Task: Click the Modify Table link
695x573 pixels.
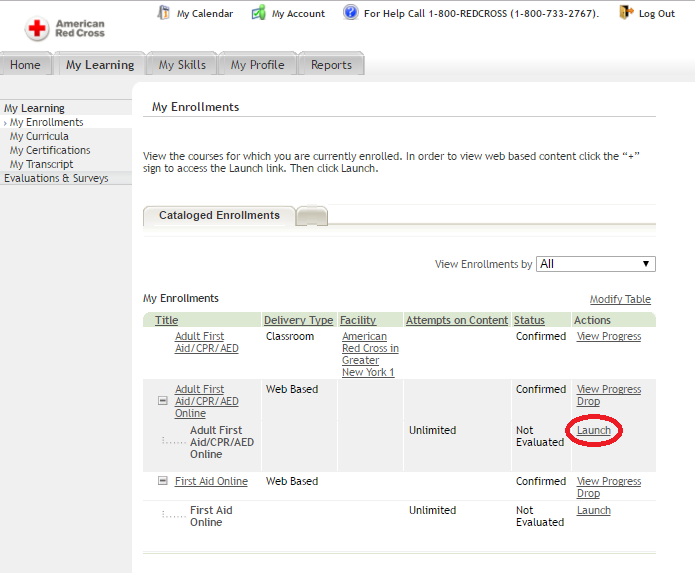Action: pos(620,299)
